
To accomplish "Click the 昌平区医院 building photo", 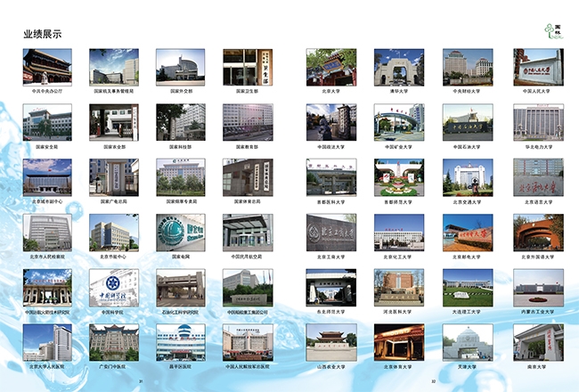I will pos(180,341).
